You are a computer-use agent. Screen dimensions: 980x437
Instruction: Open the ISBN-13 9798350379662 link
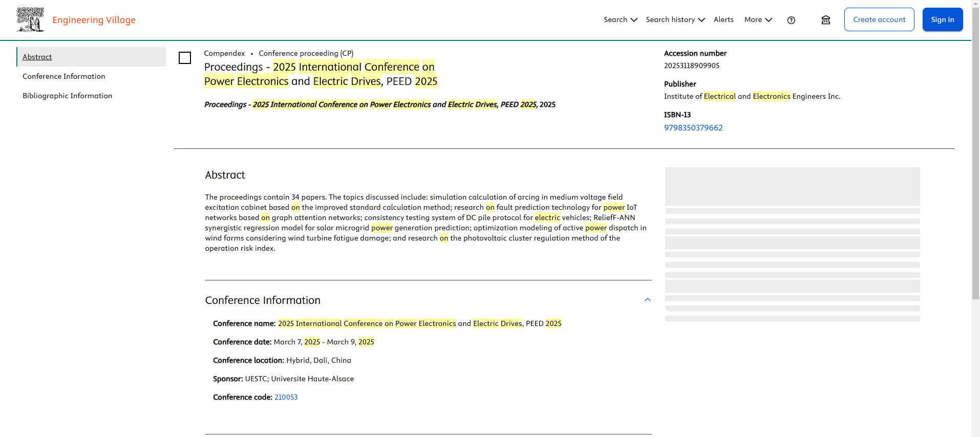pos(693,128)
